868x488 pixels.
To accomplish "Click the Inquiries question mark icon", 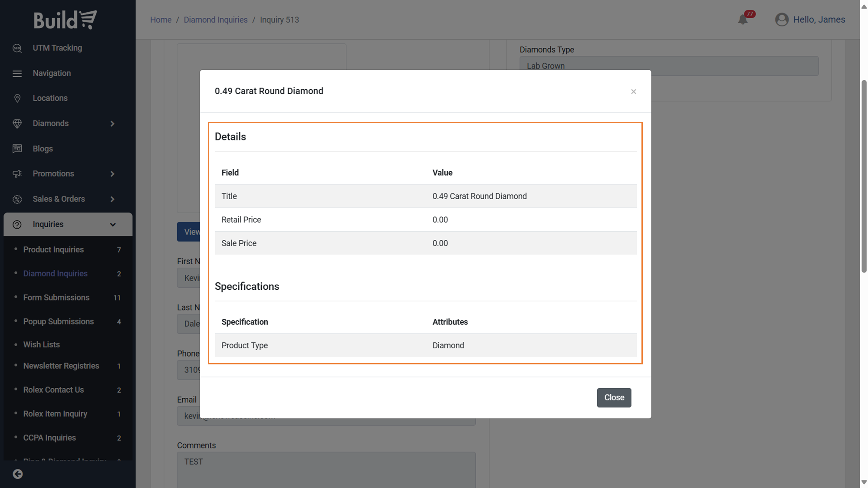I will click(17, 224).
